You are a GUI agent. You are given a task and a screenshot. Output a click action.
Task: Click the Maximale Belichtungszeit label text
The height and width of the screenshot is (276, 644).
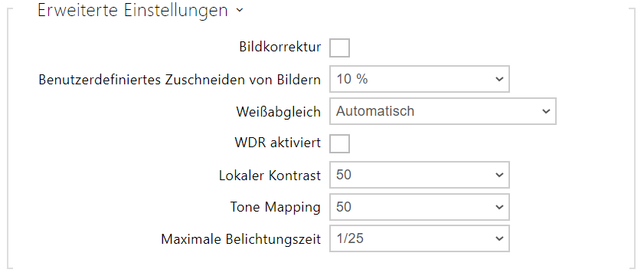[x=240, y=239]
